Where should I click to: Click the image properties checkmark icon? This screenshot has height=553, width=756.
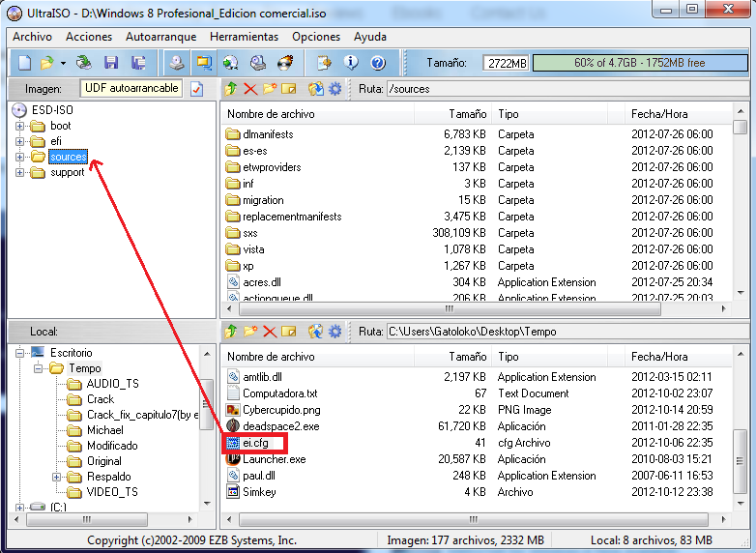[x=196, y=89]
